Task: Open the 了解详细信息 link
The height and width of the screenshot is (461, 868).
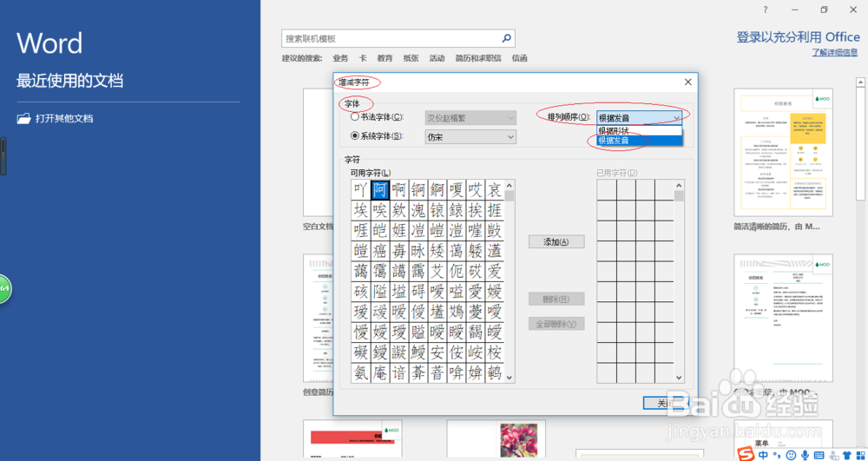Action: (836, 53)
